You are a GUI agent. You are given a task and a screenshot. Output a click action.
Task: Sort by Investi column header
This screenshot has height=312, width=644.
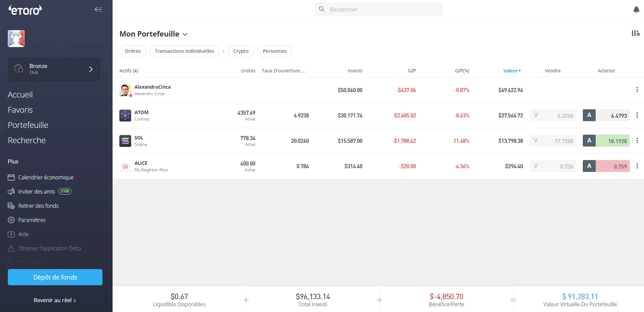[355, 71]
